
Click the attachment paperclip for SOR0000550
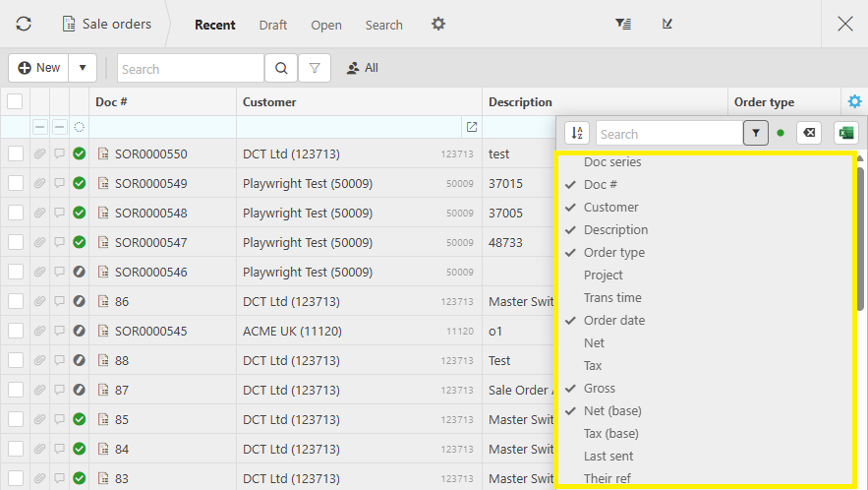[x=39, y=153]
